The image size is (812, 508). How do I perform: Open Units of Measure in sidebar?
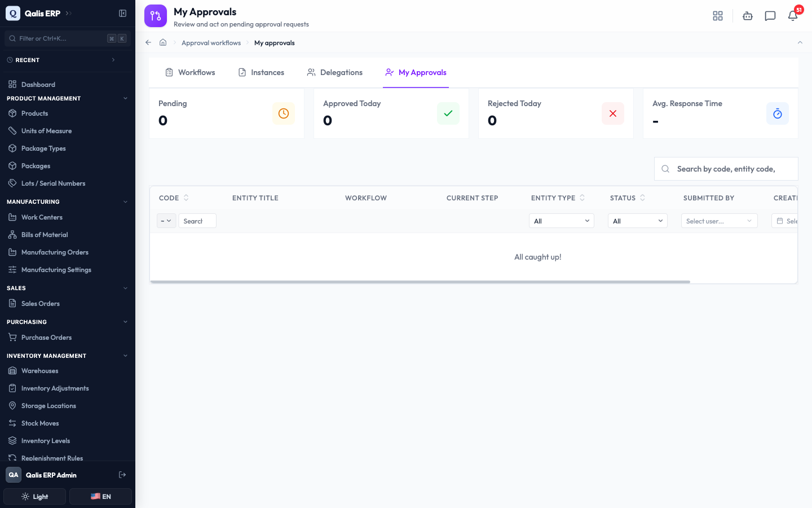(68, 131)
